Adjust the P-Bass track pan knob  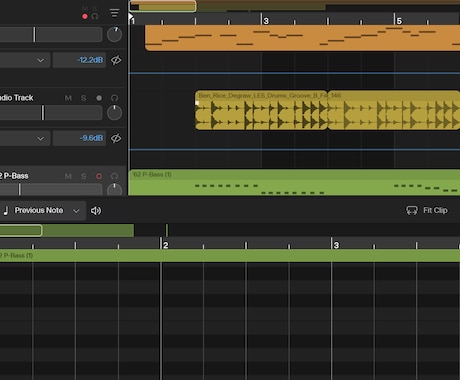click(x=114, y=190)
